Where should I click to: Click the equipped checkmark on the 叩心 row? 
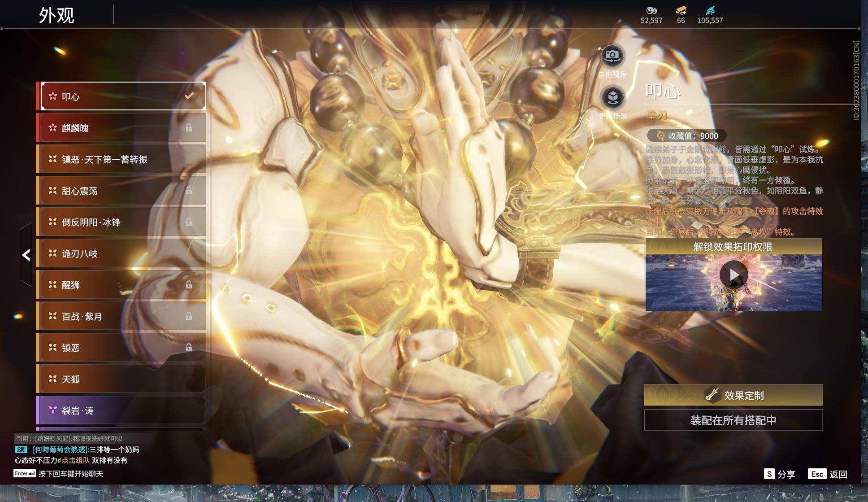(x=189, y=96)
